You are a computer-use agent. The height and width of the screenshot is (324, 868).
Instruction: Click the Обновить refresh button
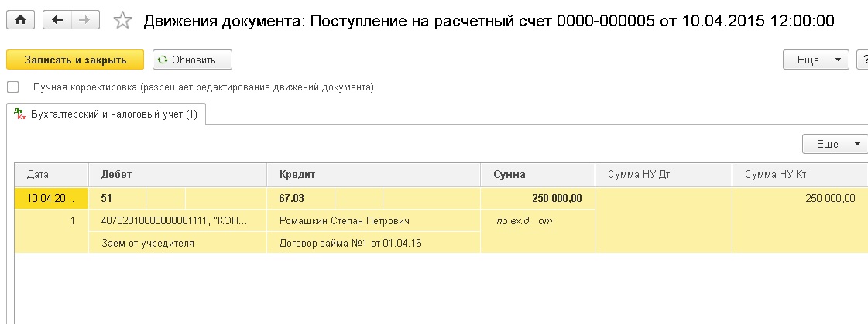[x=192, y=60]
